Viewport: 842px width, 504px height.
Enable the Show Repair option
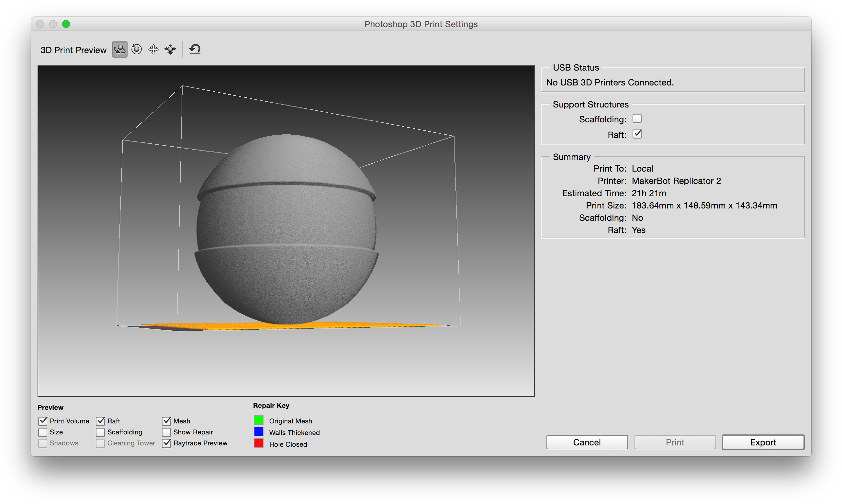[x=166, y=432]
